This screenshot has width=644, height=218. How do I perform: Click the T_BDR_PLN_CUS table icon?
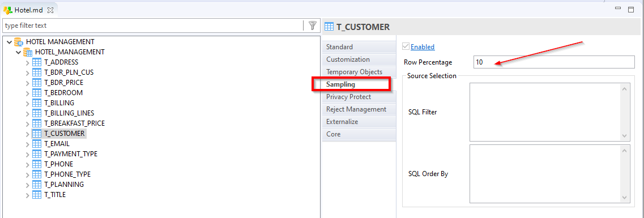[37, 72]
